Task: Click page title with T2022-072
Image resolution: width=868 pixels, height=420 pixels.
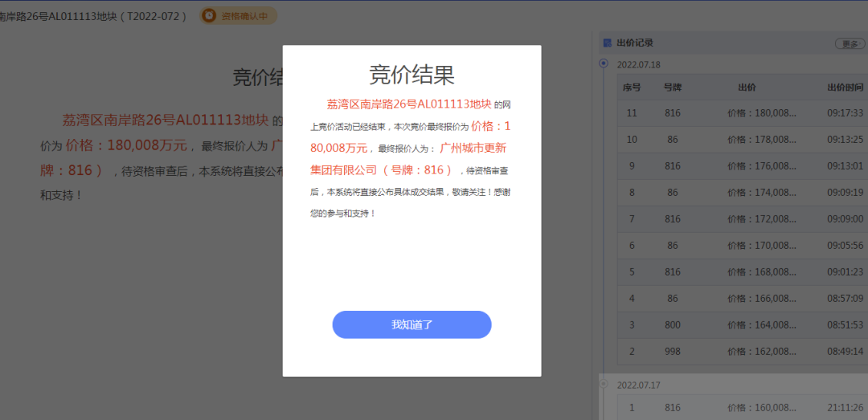Action: click(94, 16)
